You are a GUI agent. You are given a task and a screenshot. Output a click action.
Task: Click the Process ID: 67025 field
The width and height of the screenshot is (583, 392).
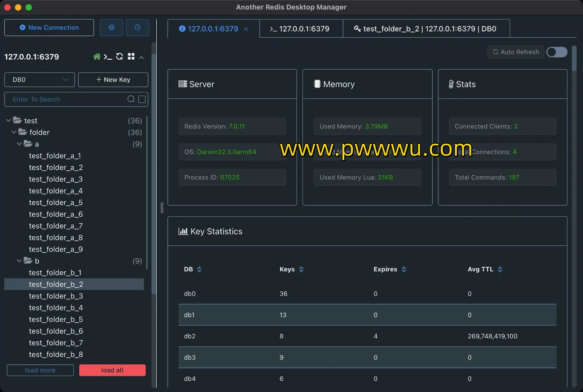point(232,178)
